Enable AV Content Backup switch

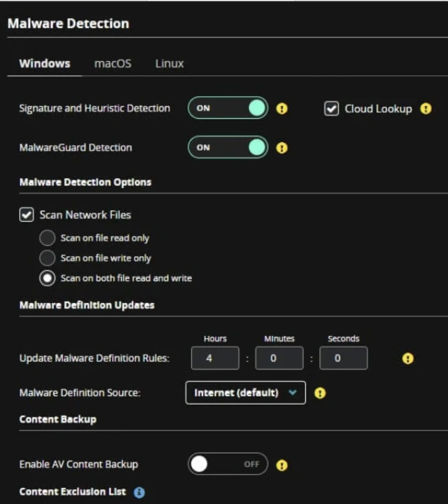pos(228,464)
